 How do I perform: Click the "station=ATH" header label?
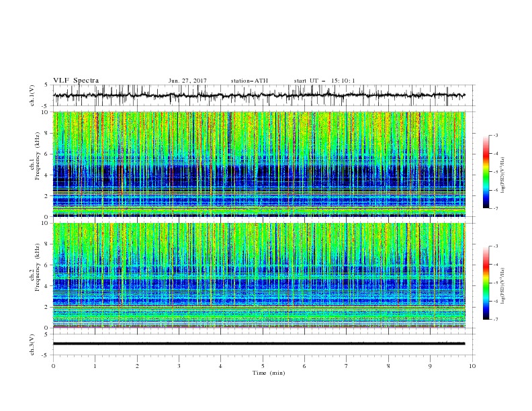tap(249, 81)
